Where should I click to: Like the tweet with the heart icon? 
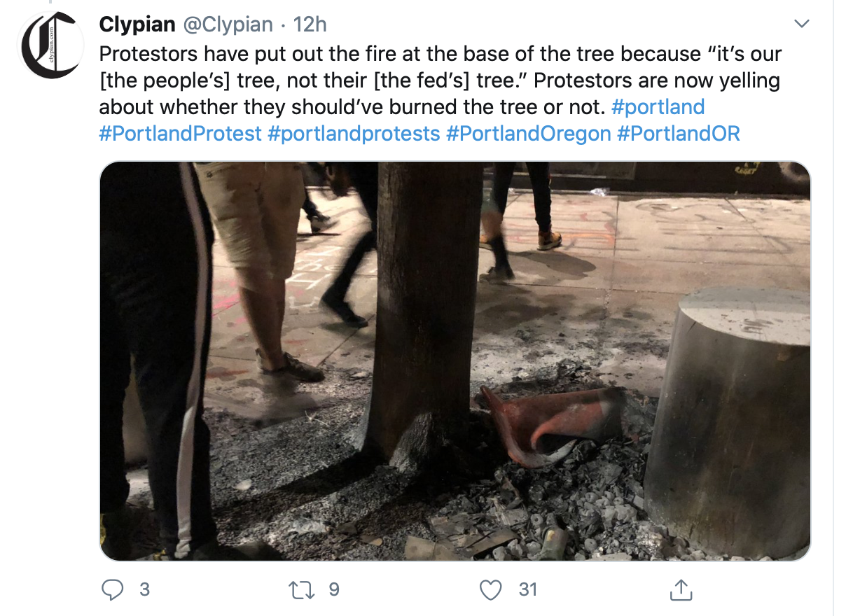pyautogui.click(x=492, y=590)
